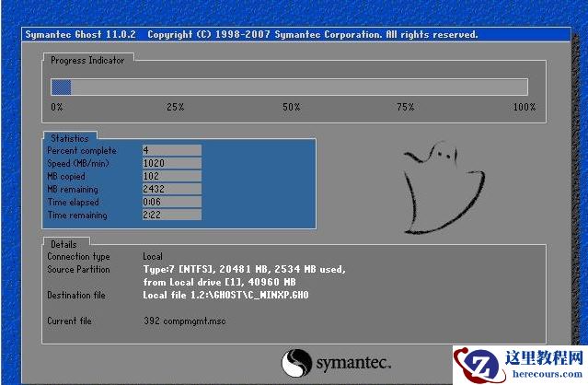Click the Percent complete value field showing 4
The height and width of the screenshot is (385, 588).
(172, 150)
